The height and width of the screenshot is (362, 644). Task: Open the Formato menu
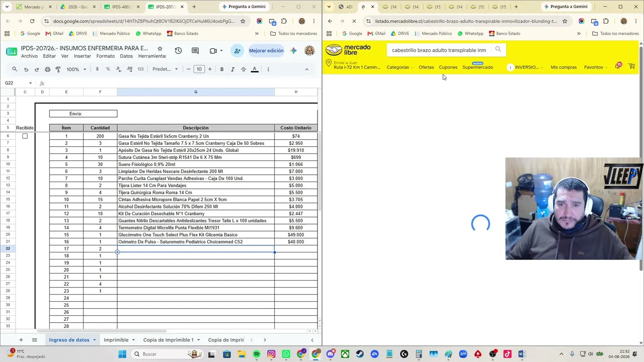[106, 56]
